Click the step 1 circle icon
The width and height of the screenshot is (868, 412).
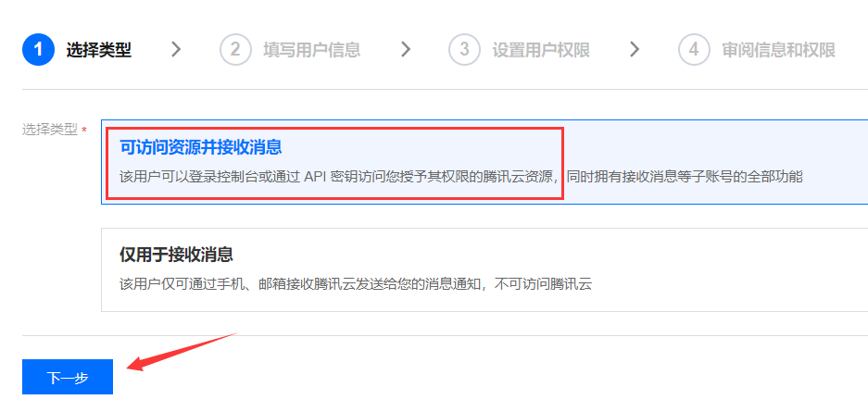[x=38, y=50]
